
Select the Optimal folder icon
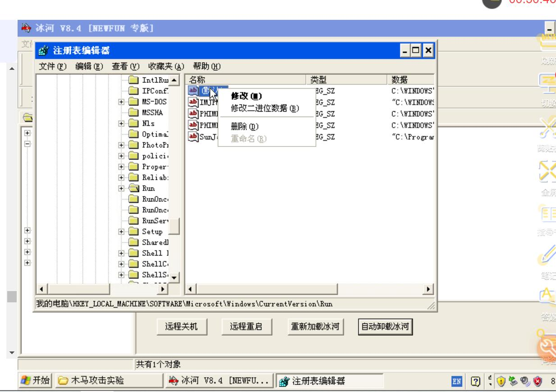click(x=134, y=134)
